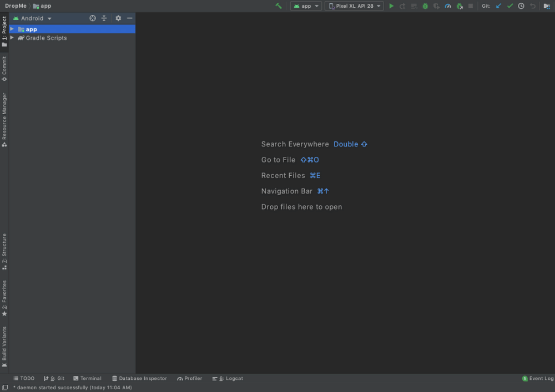
Task: Open the Project Structure icon in toolbar
Action: [x=547, y=6]
